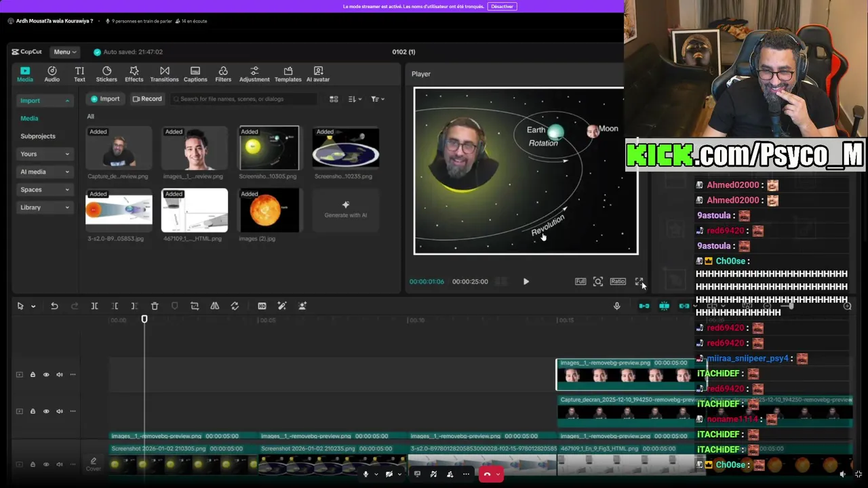Image resolution: width=868 pixels, height=488 pixels.
Task: Click the timeline microphone voiceover icon
Action: [617, 306]
